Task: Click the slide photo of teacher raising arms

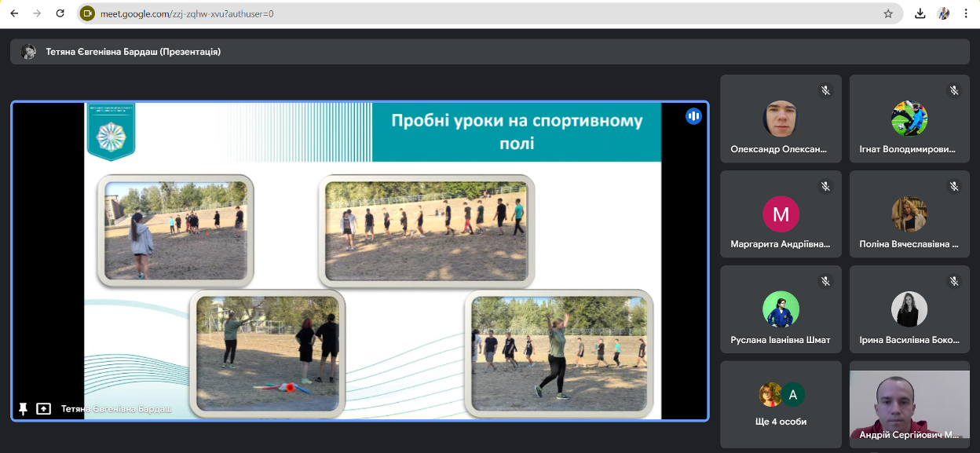Action: (559, 353)
